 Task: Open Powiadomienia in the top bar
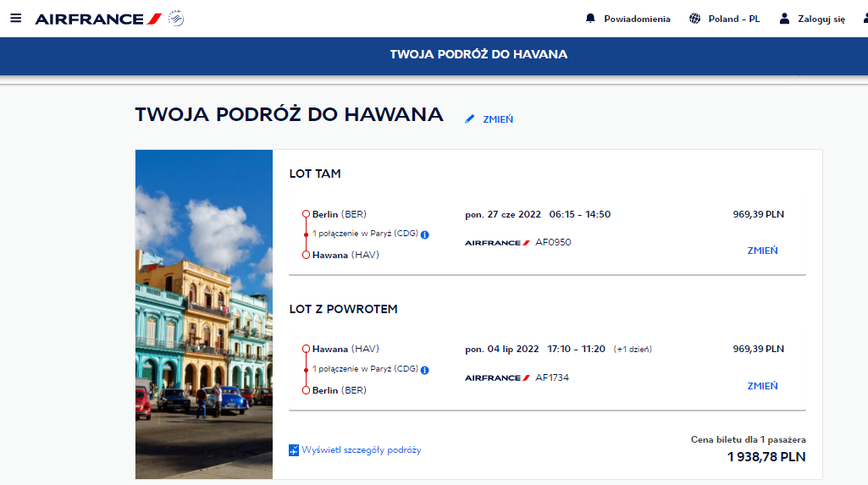click(x=637, y=19)
